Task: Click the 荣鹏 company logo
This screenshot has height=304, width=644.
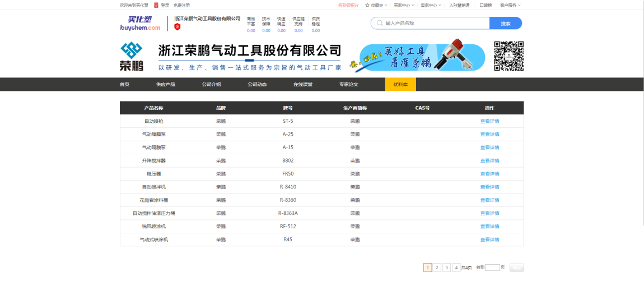Action: coord(132,56)
